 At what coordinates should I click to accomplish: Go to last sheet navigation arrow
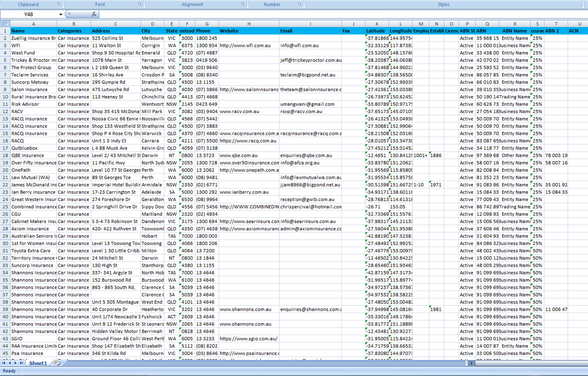coord(22,363)
